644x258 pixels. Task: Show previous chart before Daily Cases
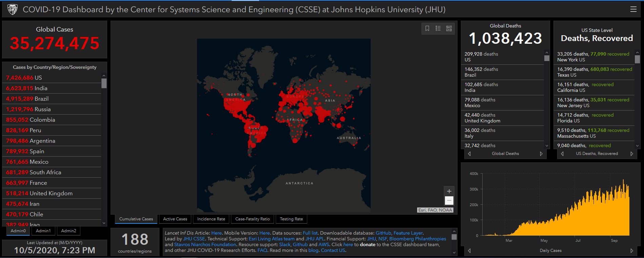point(469,251)
